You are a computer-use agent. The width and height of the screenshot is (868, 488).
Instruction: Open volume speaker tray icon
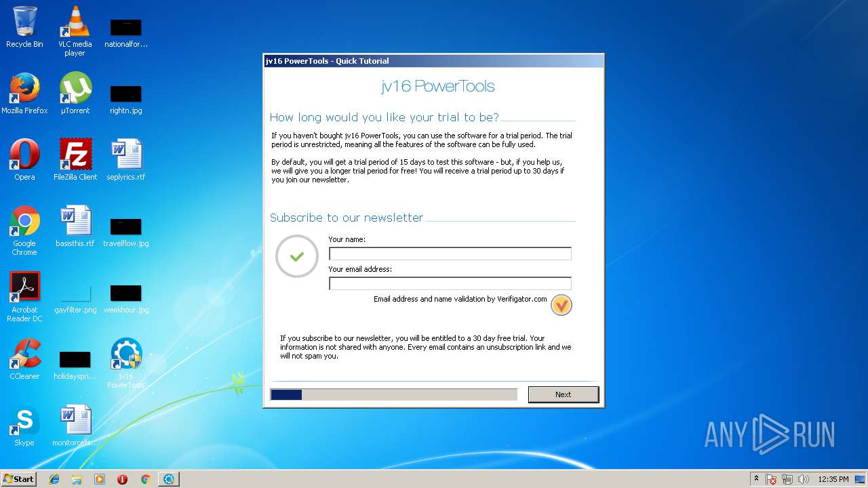(x=804, y=479)
